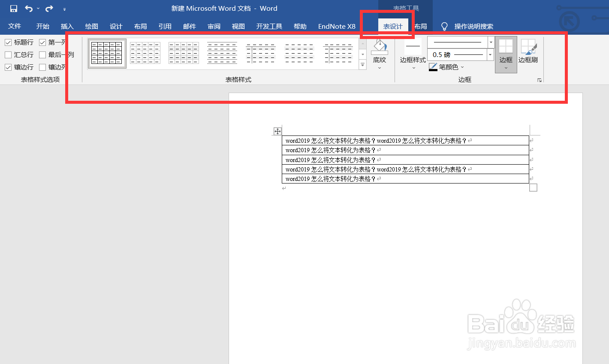Click the fifth table row text
This screenshot has width=609, height=364.
coord(330,179)
